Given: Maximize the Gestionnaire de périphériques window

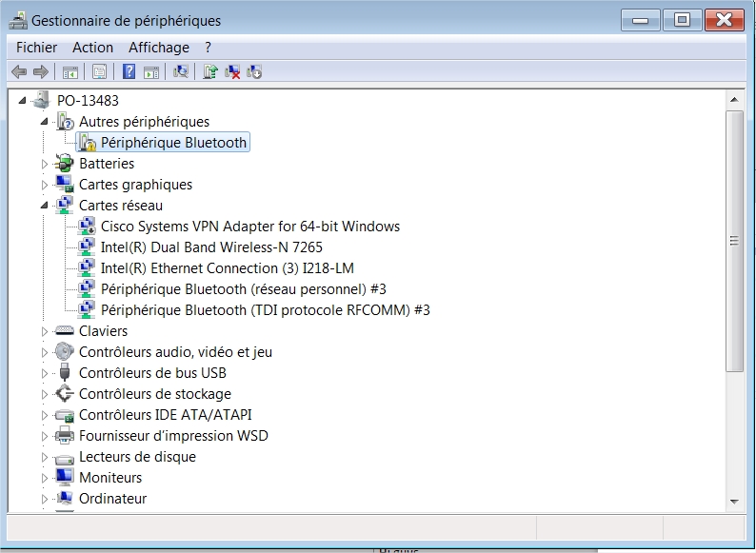Looking at the screenshot, I should (682, 20).
